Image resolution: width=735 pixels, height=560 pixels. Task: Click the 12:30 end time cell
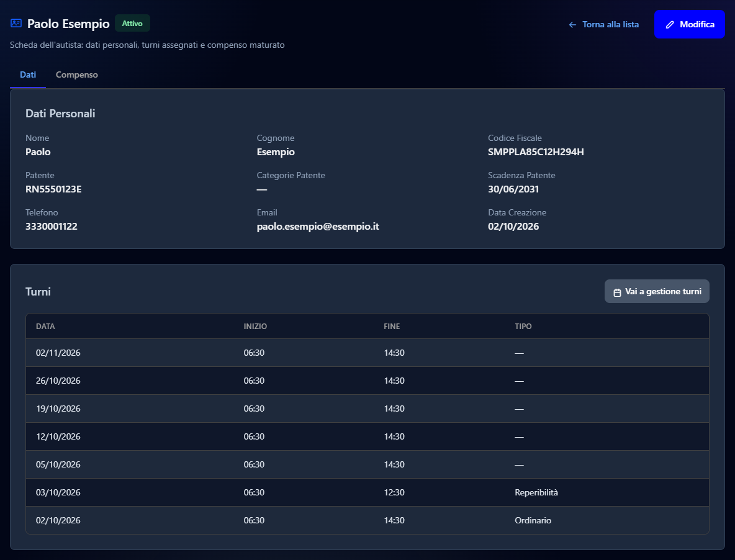pyautogui.click(x=394, y=492)
